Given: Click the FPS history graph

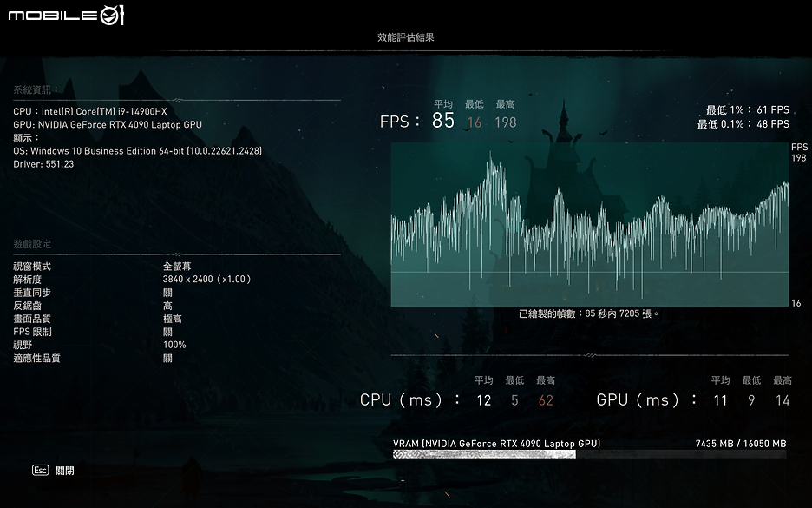Looking at the screenshot, I should pos(589,224).
